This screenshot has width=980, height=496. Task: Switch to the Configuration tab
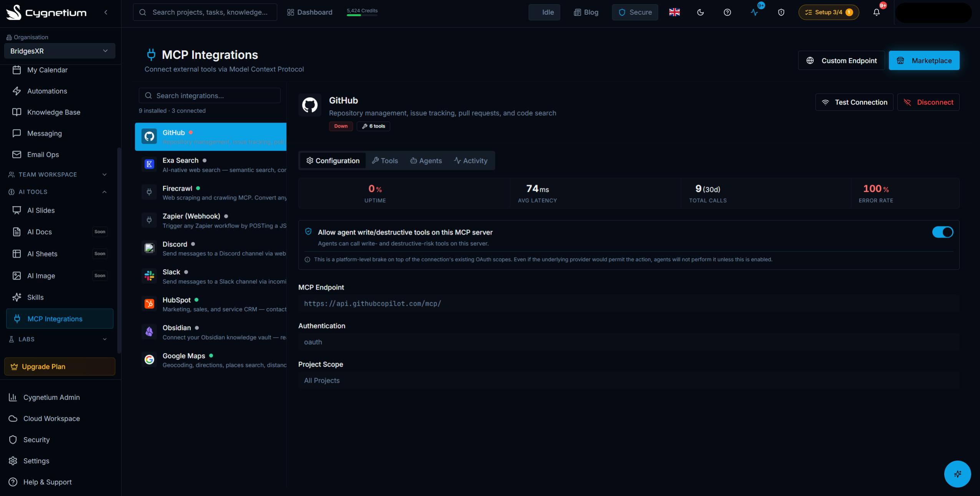point(333,161)
